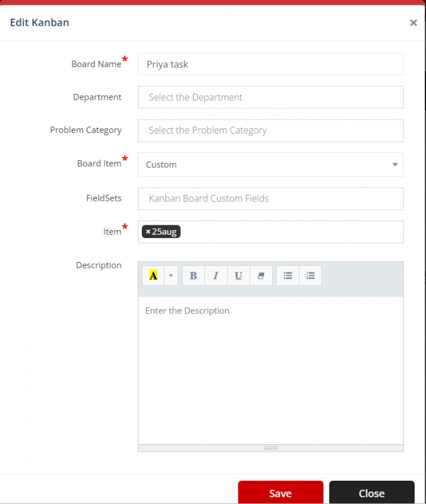426x504 pixels.
Task: Click the Board Name field with Priya task
Action: pyautogui.click(x=271, y=64)
